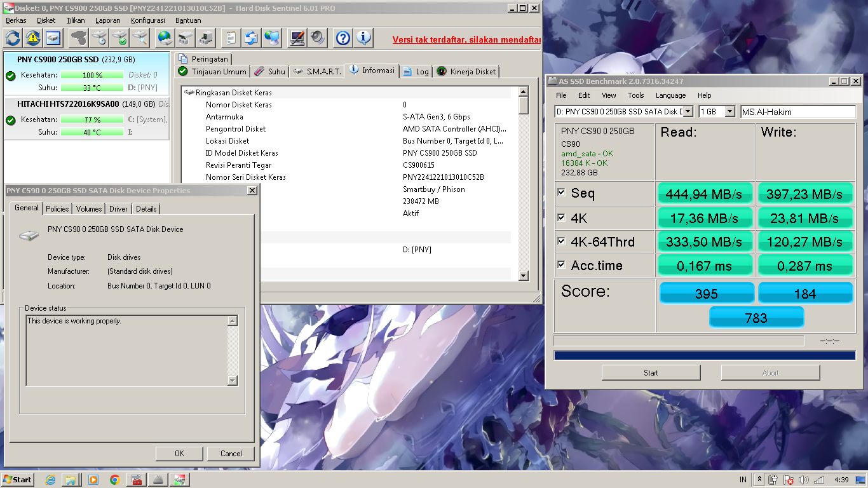Open the drive selection dropdown in AS SSD
The width and height of the screenshot is (868, 488).
(688, 112)
